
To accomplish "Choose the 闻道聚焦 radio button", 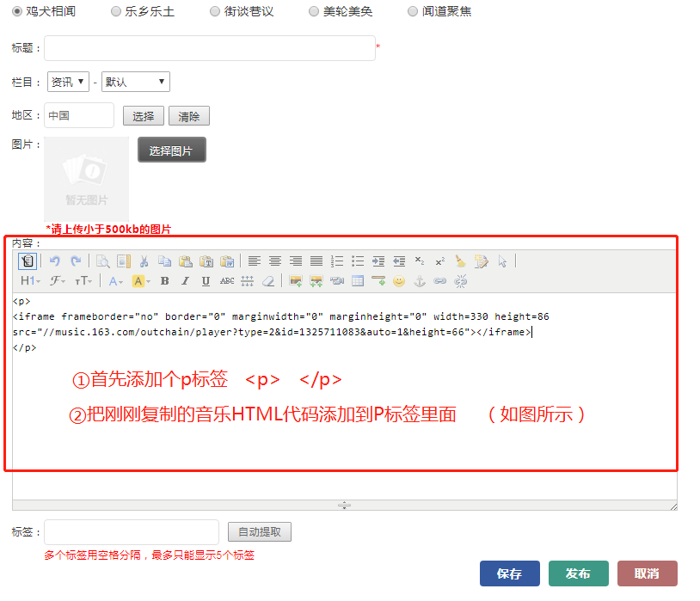I will pos(413,12).
